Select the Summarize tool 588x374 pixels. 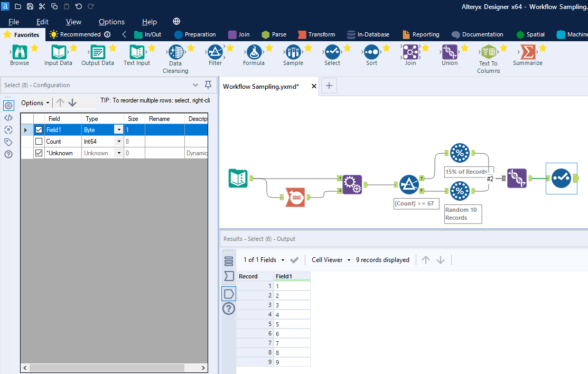pyautogui.click(x=527, y=53)
